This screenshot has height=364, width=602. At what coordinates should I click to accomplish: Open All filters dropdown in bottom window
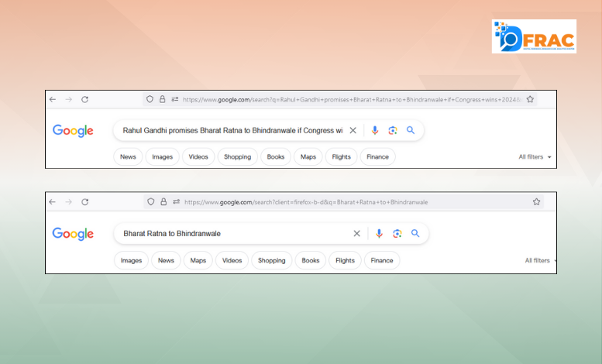coord(541,260)
